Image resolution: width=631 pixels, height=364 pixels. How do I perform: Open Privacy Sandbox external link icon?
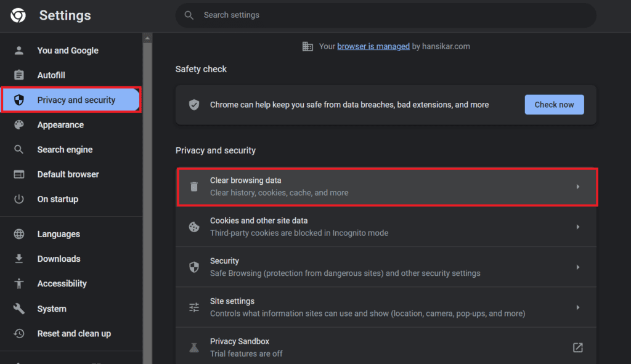point(577,347)
